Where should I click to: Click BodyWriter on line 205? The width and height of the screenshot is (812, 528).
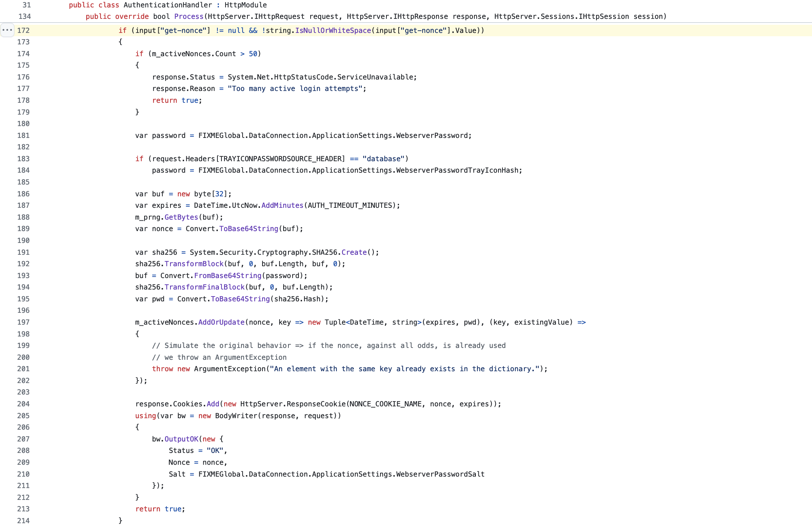pos(236,416)
